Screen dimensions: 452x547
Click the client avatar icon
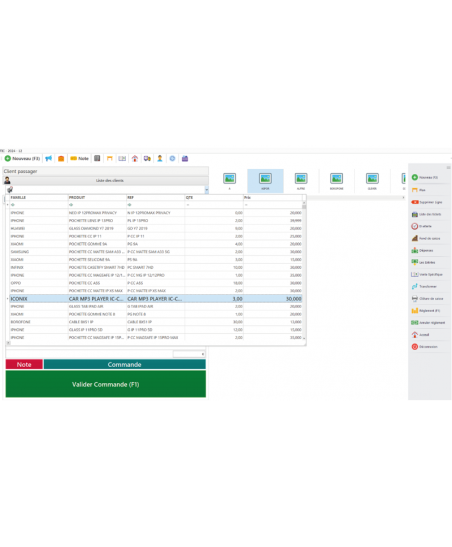click(7, 180)
